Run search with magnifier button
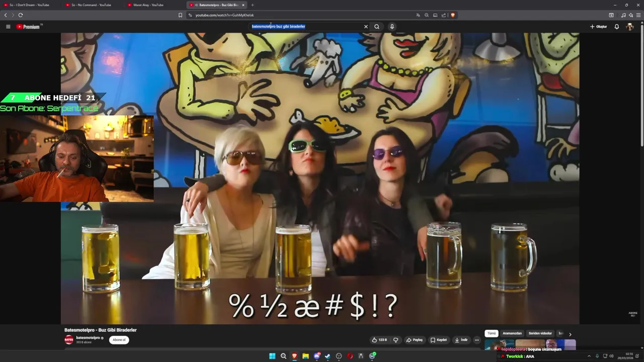 [377, 27]
